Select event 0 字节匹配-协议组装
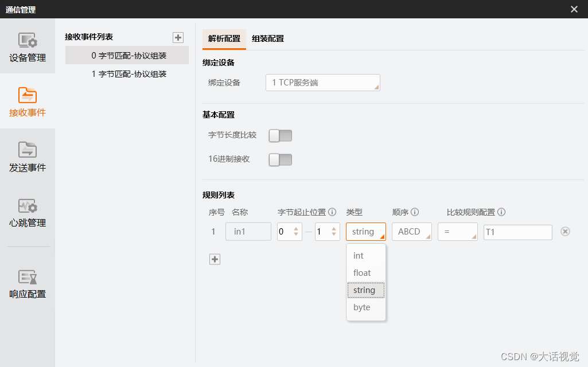This screenshot has height=367, width=588. point(127,56)
